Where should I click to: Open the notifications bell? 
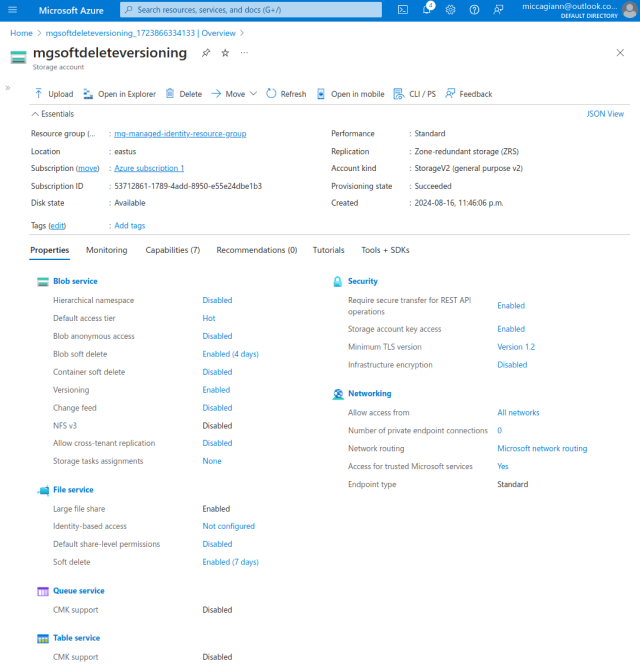pyautogui.click(x=427, y=9)
